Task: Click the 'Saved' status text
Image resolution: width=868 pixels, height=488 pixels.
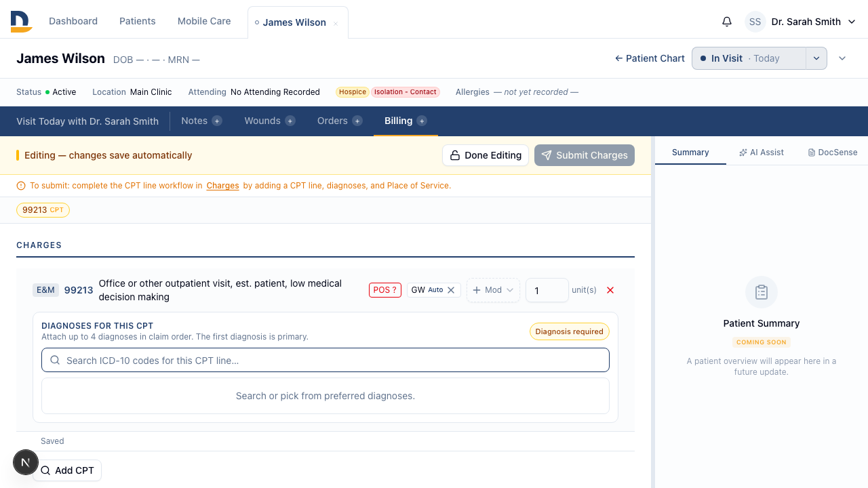Action: (x=52, y=441)
